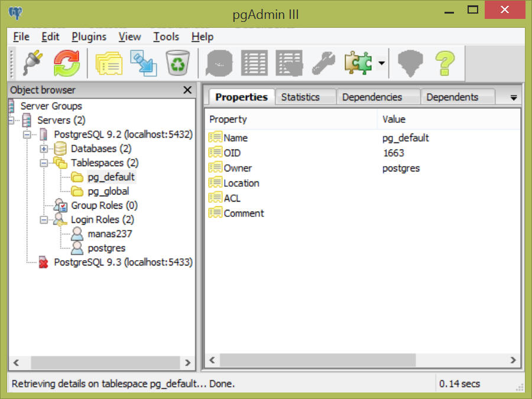
Task: Select the OID property row
Action: (x=362, y=153)
